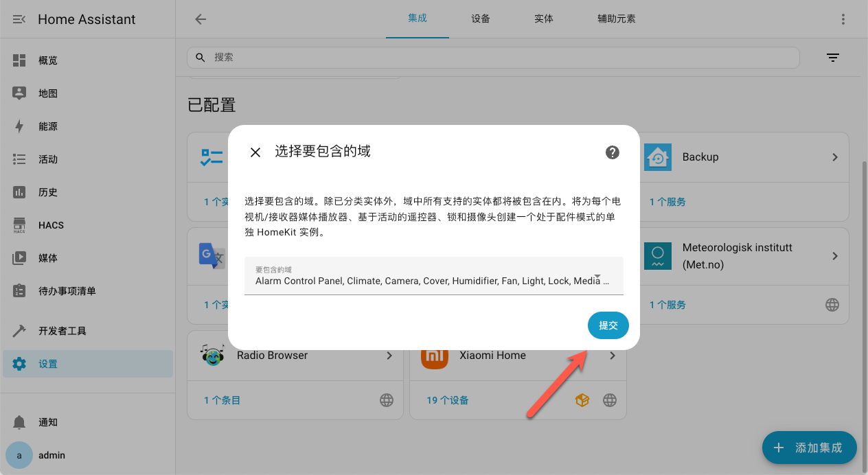Click the filter icon beside the search bar
Viewport: 868px width, 475px height.
(x=833, y=58)
